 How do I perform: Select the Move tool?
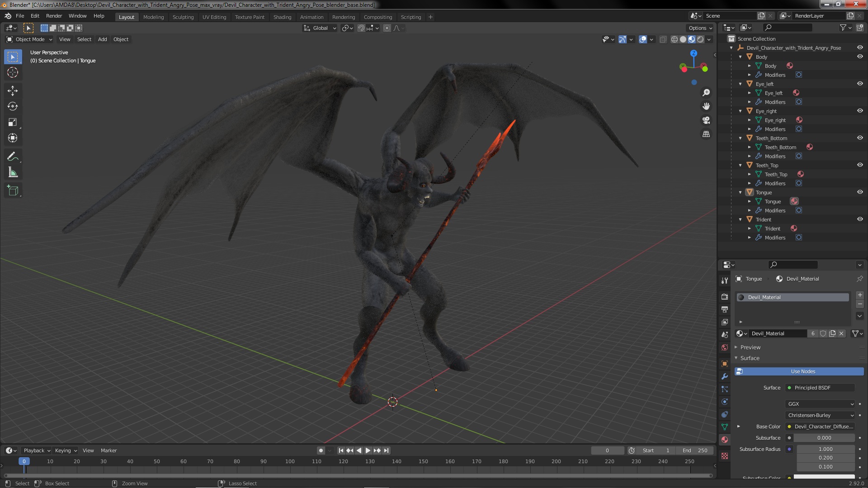click(13, 91)
